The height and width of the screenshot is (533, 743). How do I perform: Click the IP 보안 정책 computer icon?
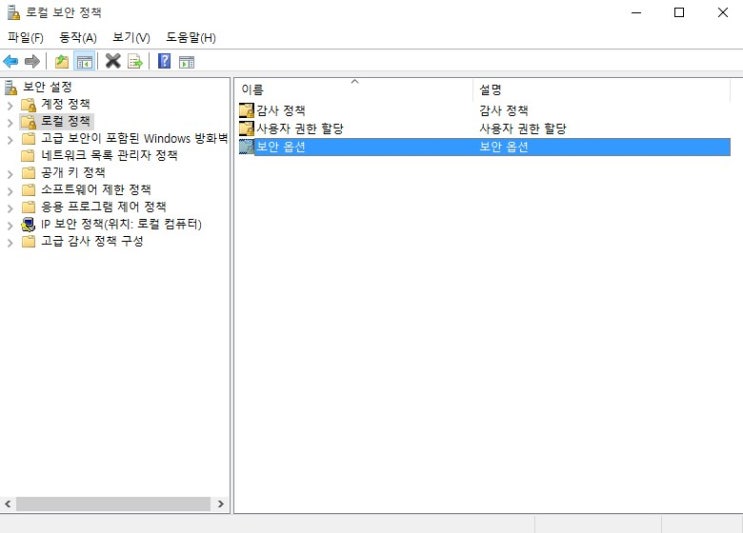click(x=28, y=224)
